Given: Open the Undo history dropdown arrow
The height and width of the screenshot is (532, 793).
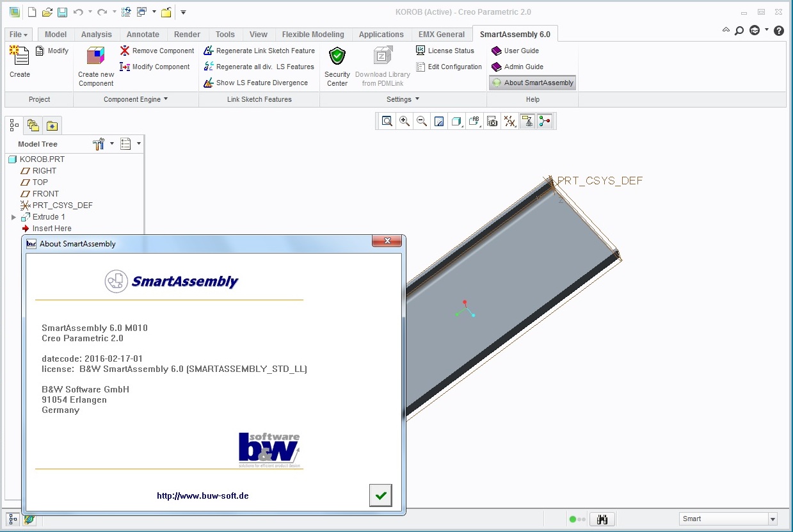Looking at the screenshot, I should (90, 12).
